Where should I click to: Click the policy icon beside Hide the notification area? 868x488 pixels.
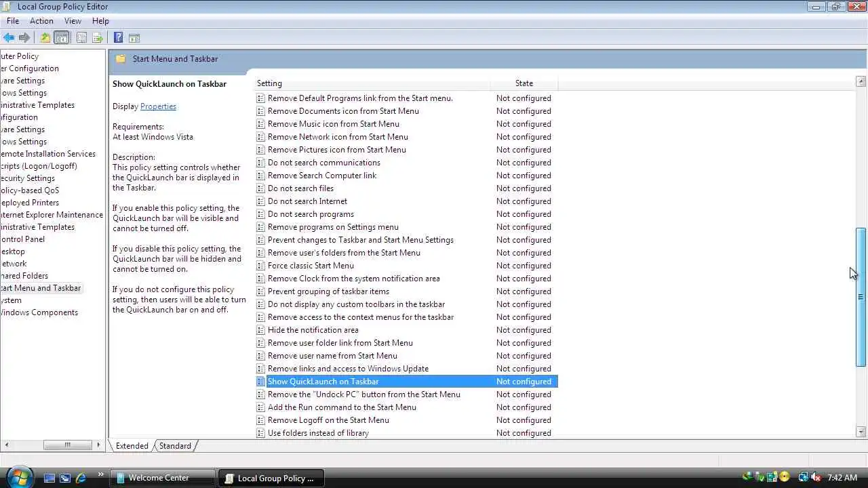pyautogui.click(x=260, y=330)
